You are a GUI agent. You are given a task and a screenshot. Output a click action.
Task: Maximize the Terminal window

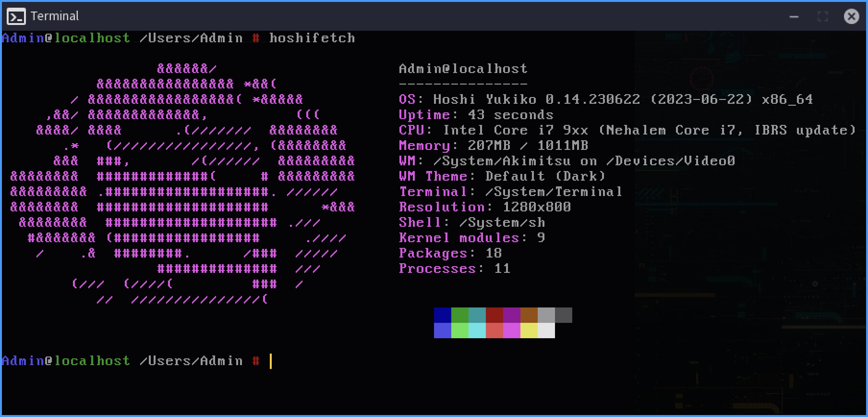(823, 17)
